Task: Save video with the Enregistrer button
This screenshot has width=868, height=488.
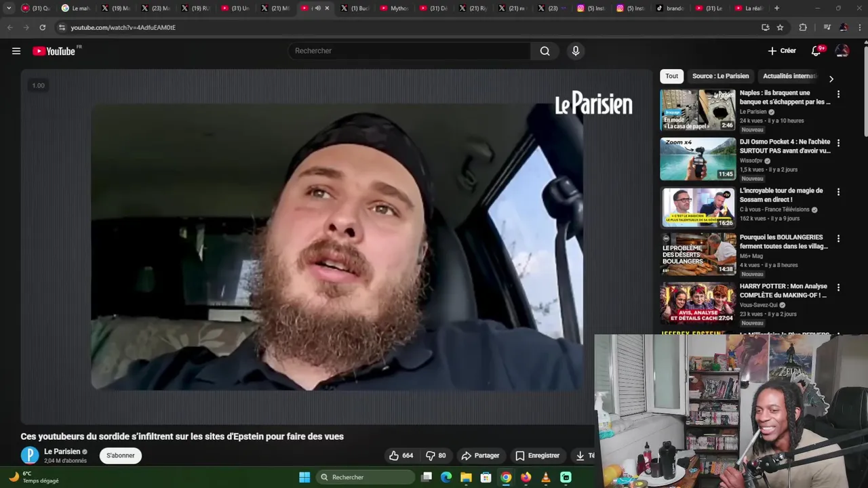Action: (x=537, y=455)
